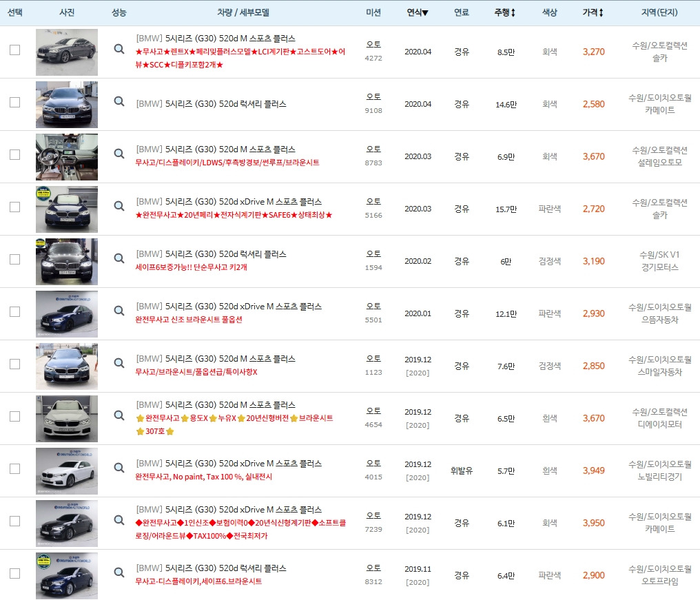The image size is (700, 600).
Task: Check the box for the 2,930 listing
Action: coord(14,311)
